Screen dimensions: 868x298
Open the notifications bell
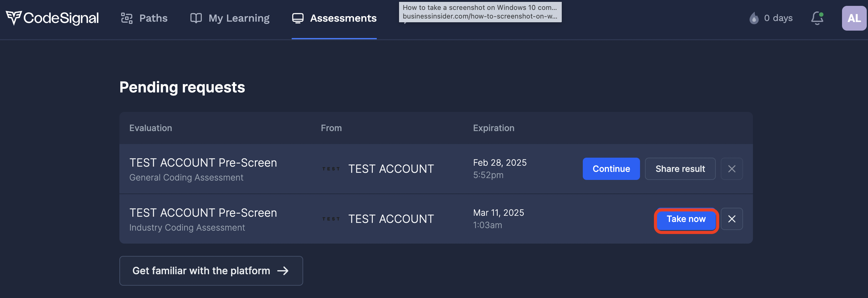817,18
